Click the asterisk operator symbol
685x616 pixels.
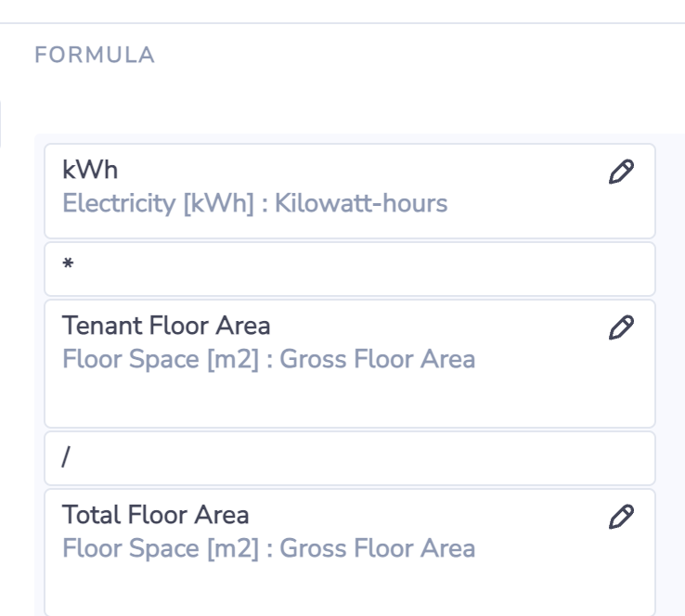coord(68,263)
